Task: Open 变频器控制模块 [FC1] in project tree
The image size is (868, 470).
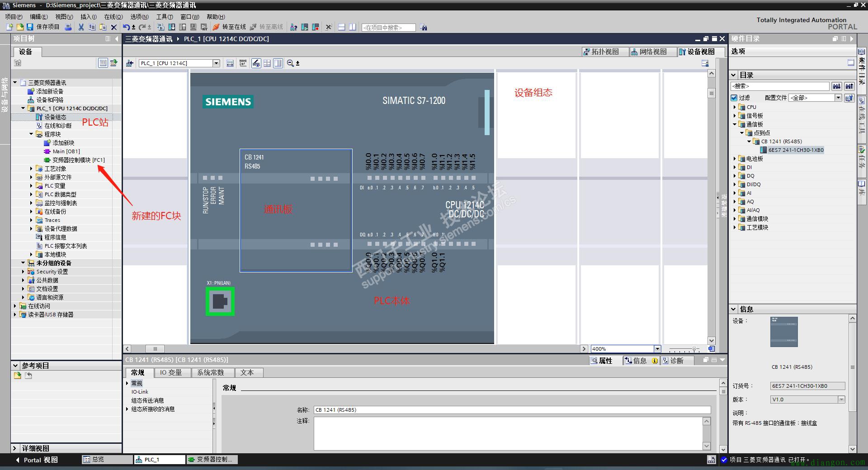Action: pyautogui.click(x=78, y=160)
